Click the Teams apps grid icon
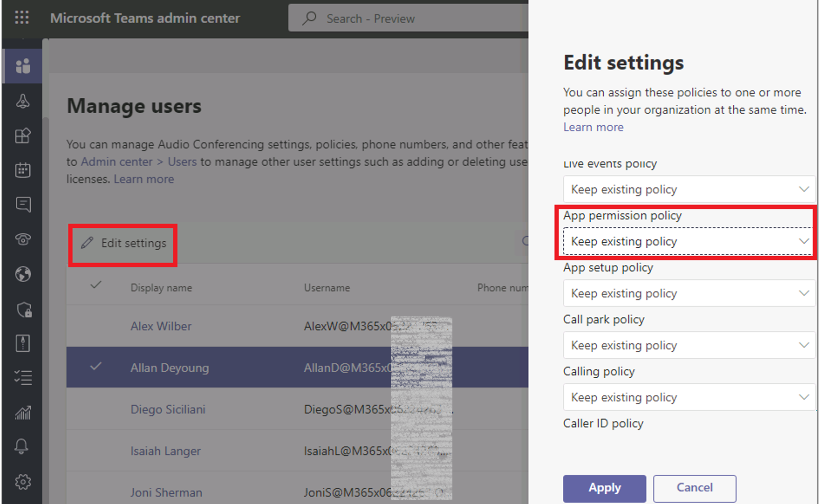This screenshot has width=819, height=504. point(22,136)
